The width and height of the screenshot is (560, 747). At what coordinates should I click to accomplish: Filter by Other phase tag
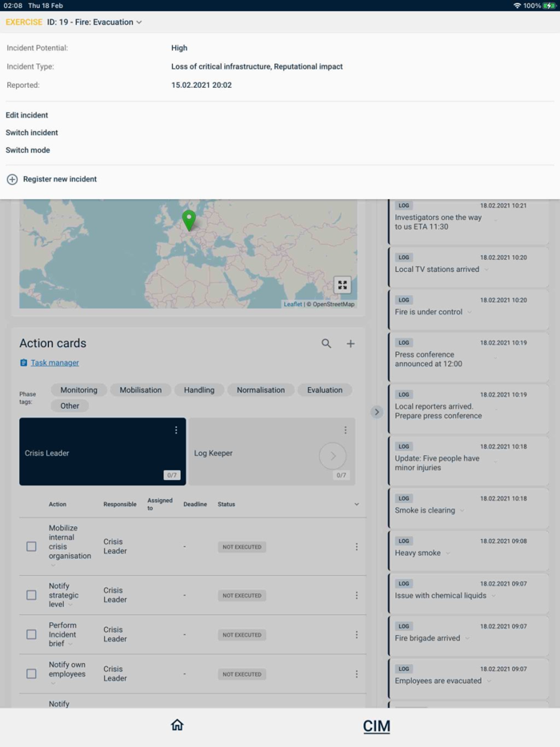(x=70, y=406)
